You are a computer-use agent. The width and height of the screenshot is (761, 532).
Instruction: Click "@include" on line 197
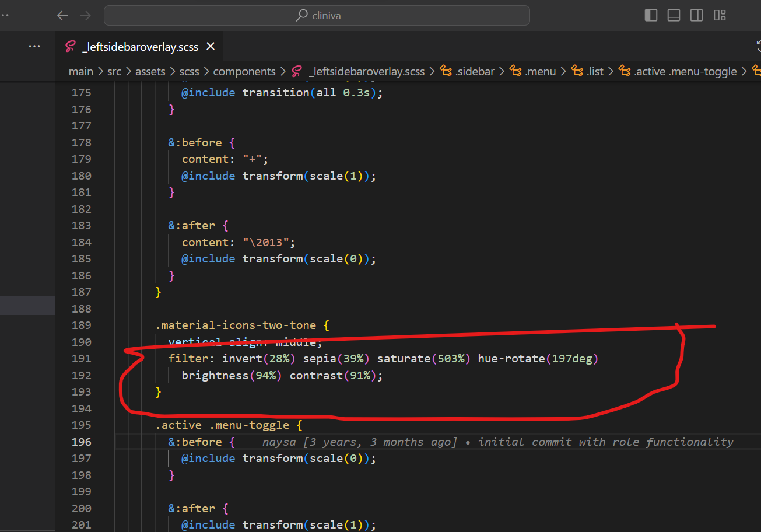(209, 459)
